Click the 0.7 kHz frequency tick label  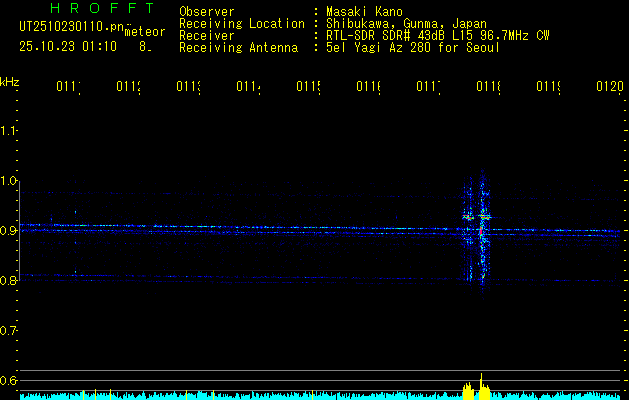coord(10,331)
